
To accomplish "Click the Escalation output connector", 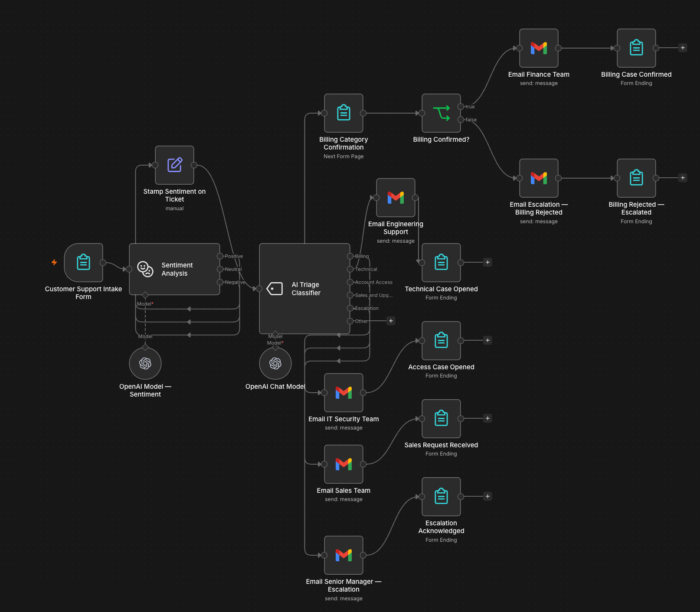I will point(350,308).
